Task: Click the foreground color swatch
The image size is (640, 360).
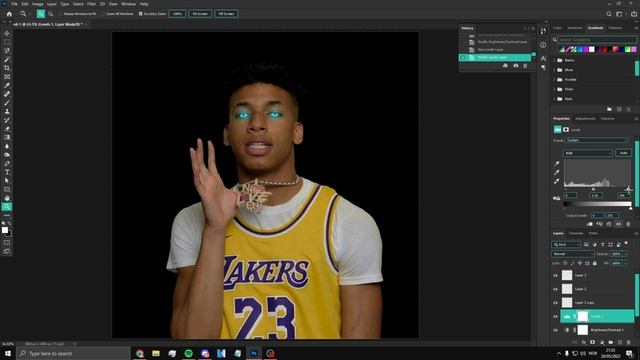Action: coord(5,230)
